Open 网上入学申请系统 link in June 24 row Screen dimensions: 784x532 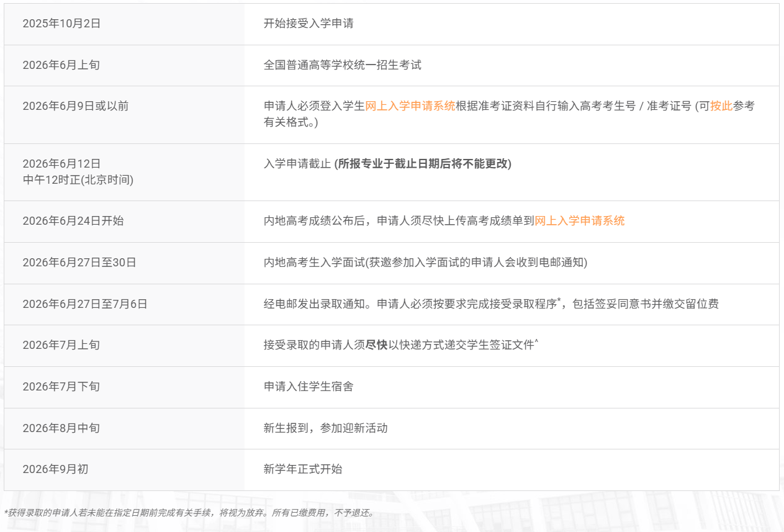(x=579, y=220)
